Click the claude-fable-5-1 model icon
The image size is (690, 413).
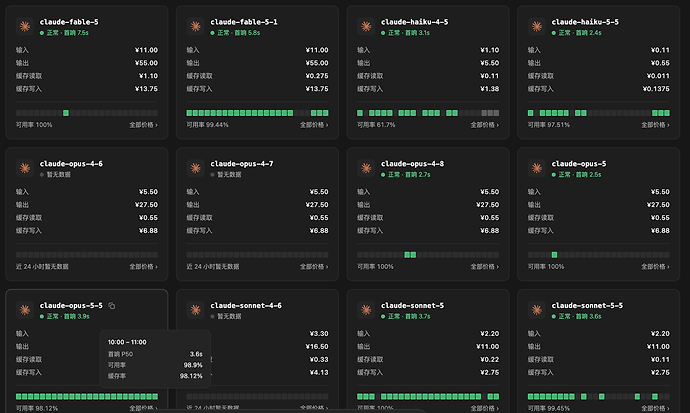click(x=196, y=26)
